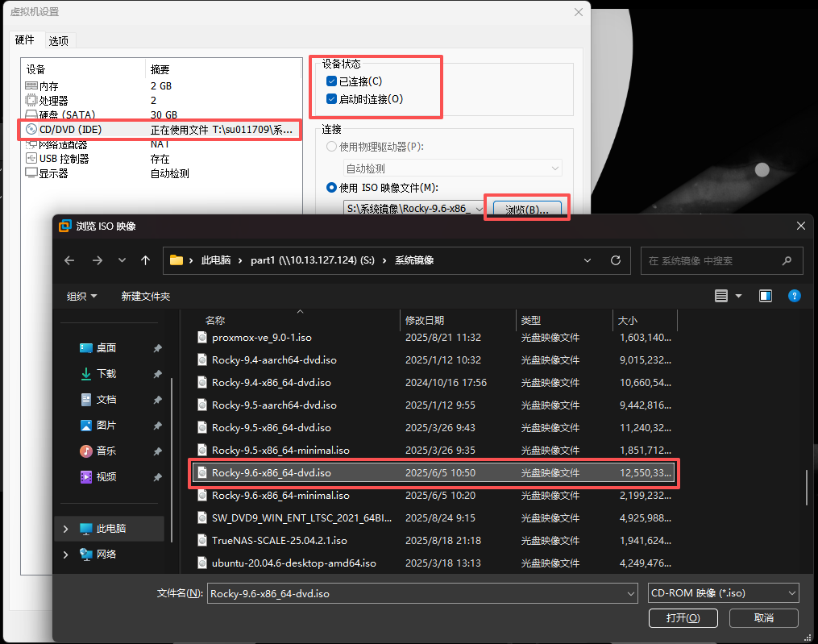Click the 浏览 button
The height and width of the screenshot is (644, 818).
click(527, 210)
